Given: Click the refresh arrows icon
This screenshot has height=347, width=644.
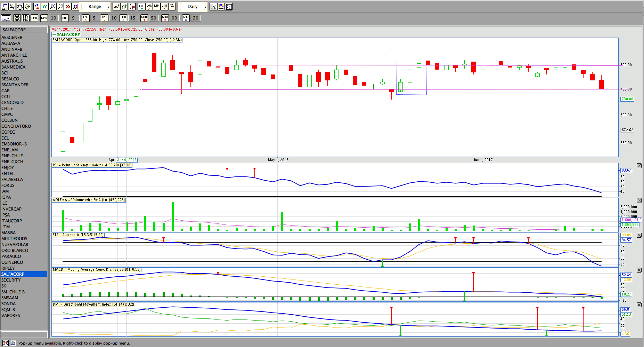Looking at the screenshot, I should tap(37, 7).
